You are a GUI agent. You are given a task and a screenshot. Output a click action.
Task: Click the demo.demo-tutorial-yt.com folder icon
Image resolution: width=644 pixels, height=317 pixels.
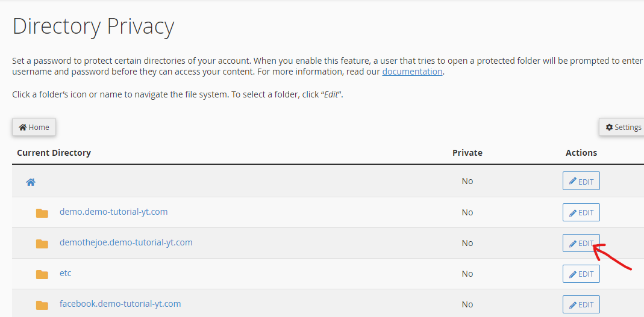click(42, 213)
